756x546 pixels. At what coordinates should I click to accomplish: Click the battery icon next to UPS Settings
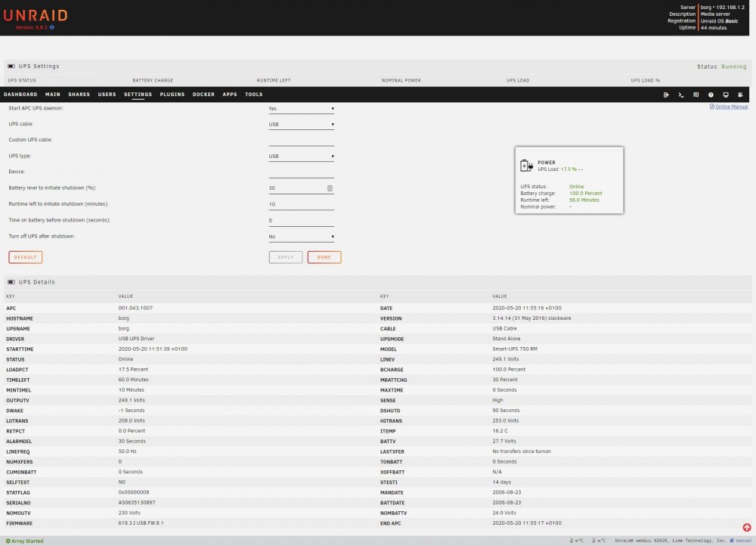(11, 66)
